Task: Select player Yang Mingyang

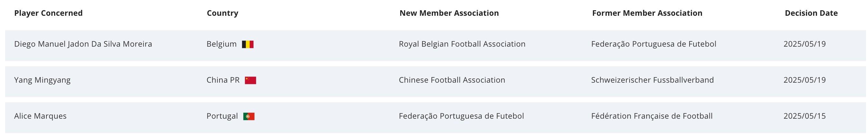Action: coord(42,80)
